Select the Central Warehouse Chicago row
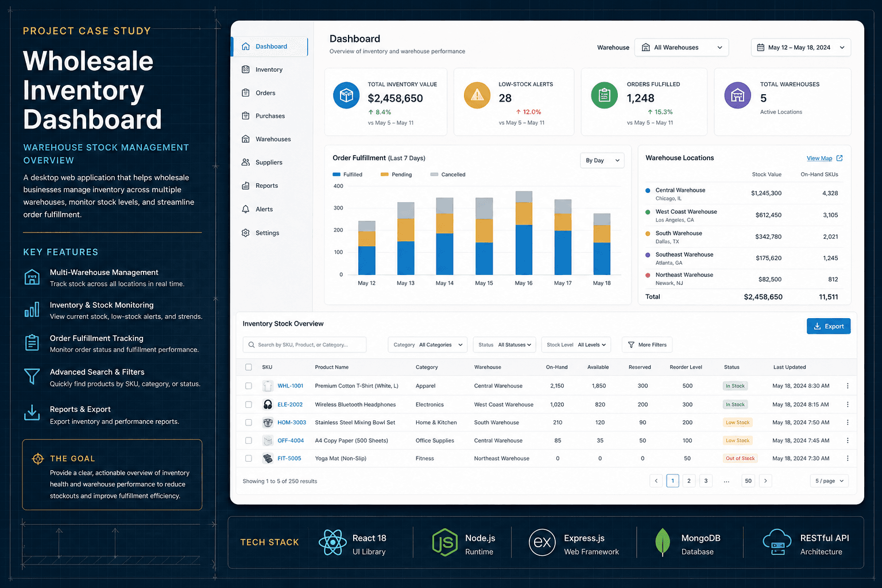This screenshot has width=882, height=588. tap(744, 194)
